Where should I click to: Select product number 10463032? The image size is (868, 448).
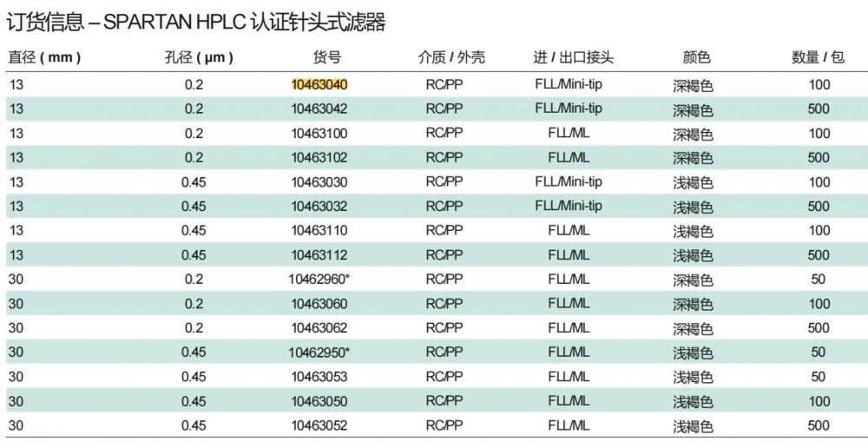(x=319, y=207)
